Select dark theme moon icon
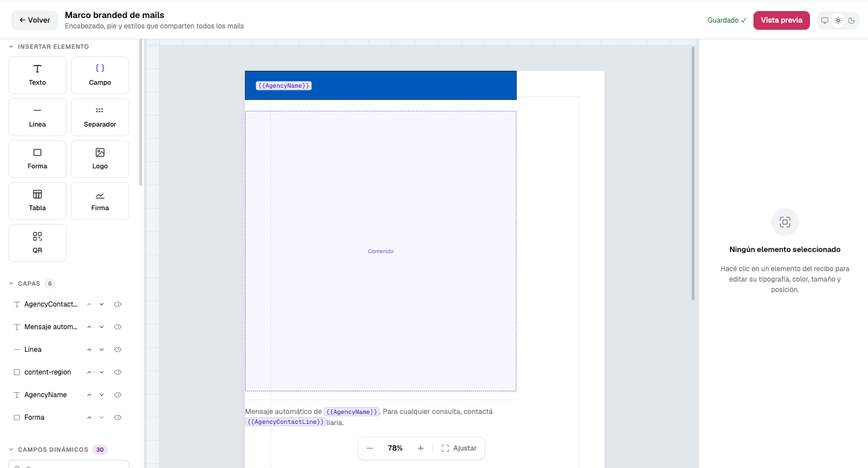Viewport: 868px width, 468px height. (851, 20)
